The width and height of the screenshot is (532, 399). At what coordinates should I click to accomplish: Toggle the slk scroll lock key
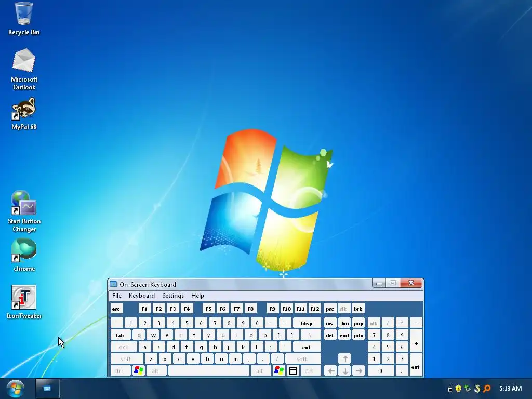[x=344, y=309]
